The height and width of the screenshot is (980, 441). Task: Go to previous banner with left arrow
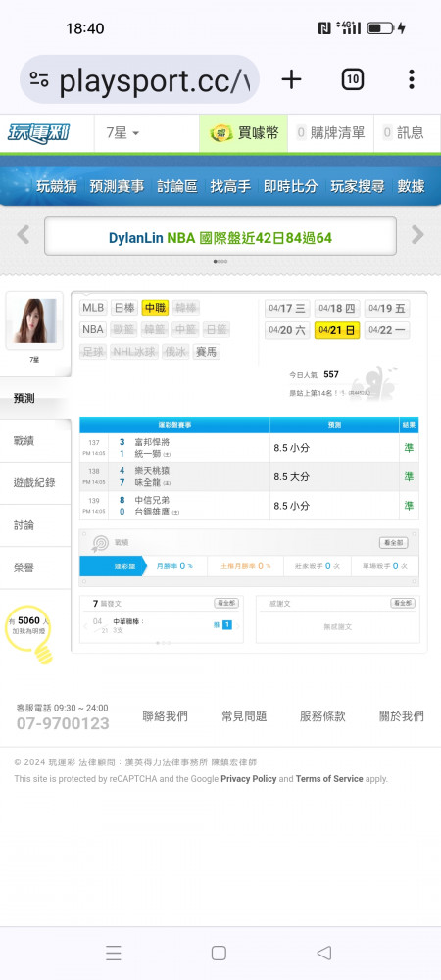coord(24,235)
